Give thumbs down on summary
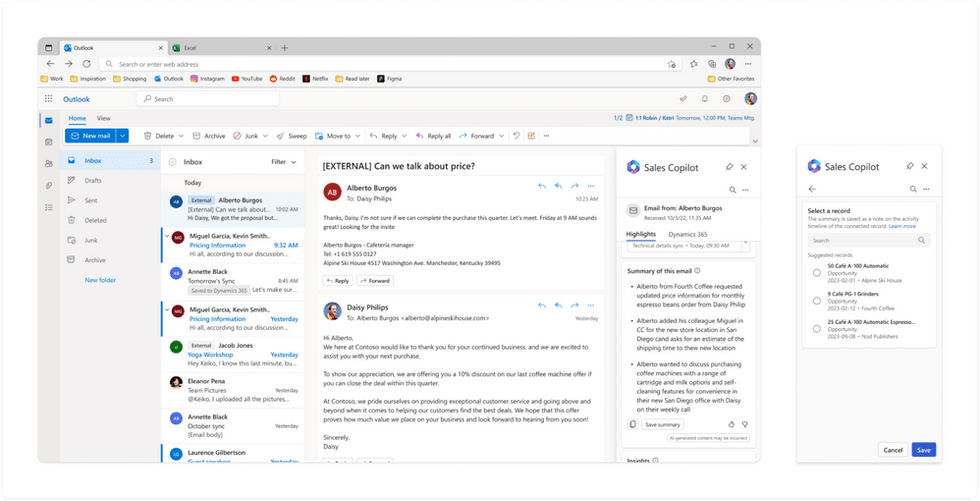980x501 pixels. 744,424
